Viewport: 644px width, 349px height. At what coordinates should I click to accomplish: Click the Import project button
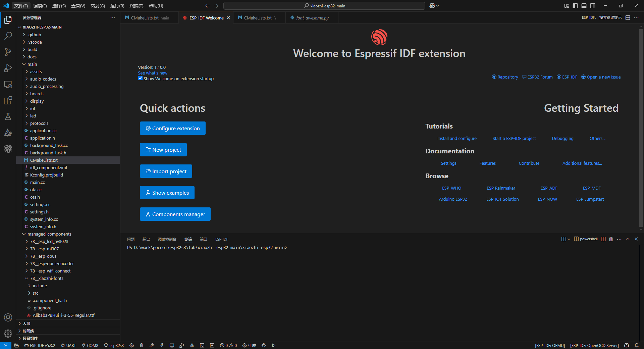166,171
